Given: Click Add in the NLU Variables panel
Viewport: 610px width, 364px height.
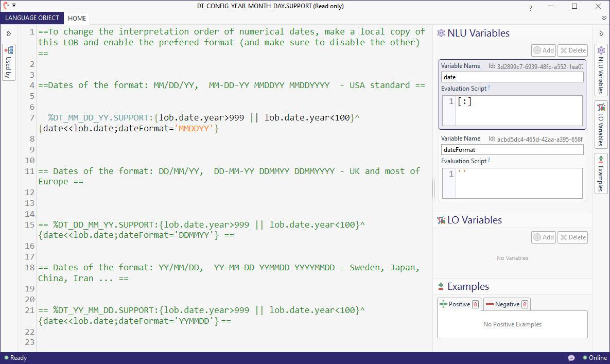Looking at the screenshot, I should click(x=543, y=50).
